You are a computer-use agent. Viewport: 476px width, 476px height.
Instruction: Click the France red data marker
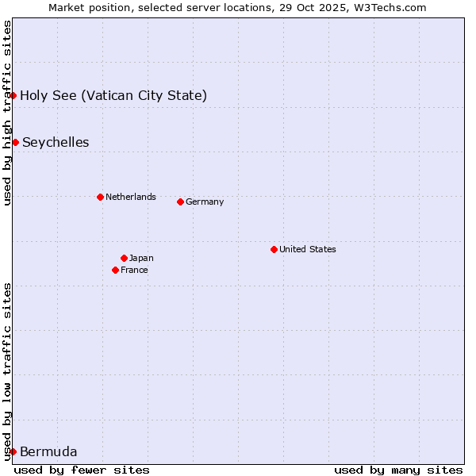click(x=116, y=270)
